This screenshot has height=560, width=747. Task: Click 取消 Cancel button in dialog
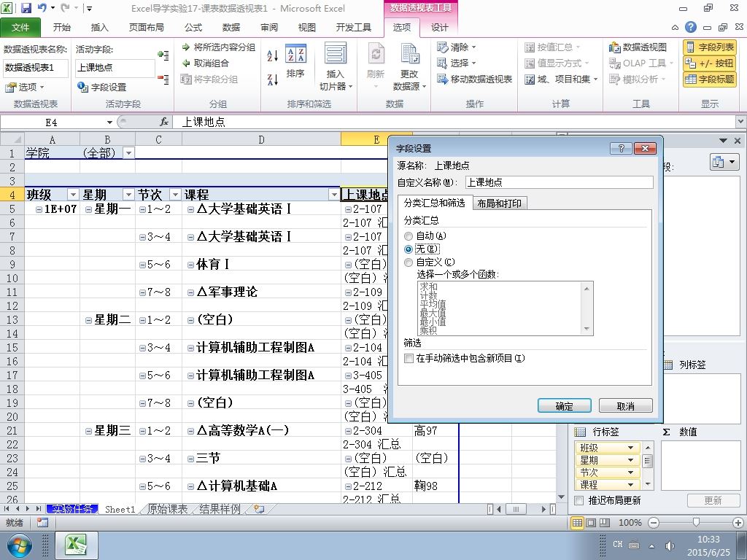625,405
